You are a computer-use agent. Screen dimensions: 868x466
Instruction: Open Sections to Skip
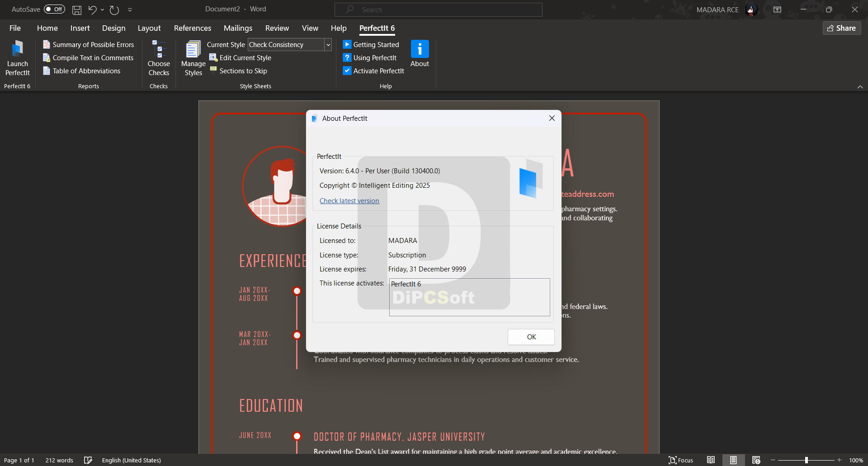point(238,71)
